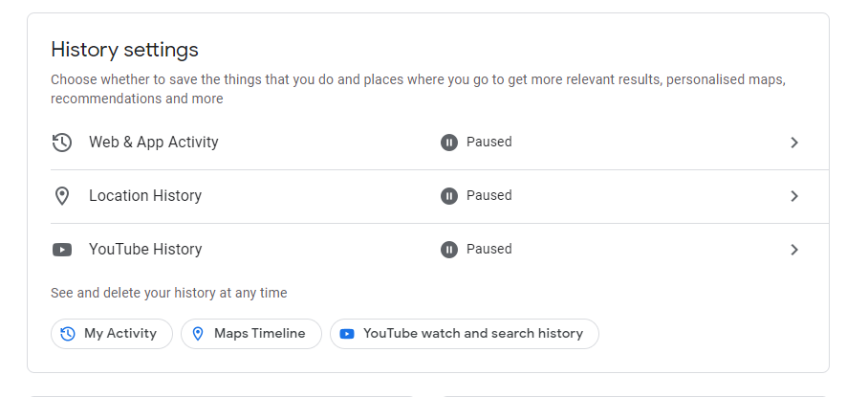The width and height of the screenshot is (868, 397).
Task: Click the YouTube History play icon
Action: [x=62, y=250]
